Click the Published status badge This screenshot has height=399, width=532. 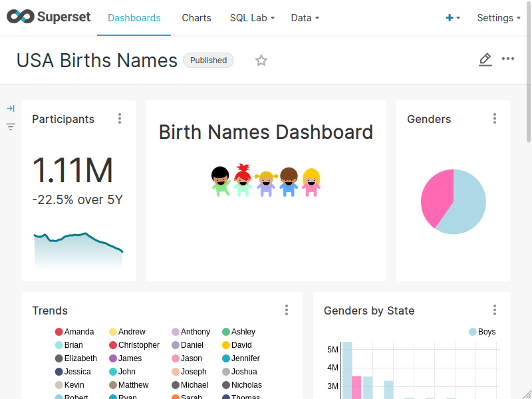(x=208, y=60)
